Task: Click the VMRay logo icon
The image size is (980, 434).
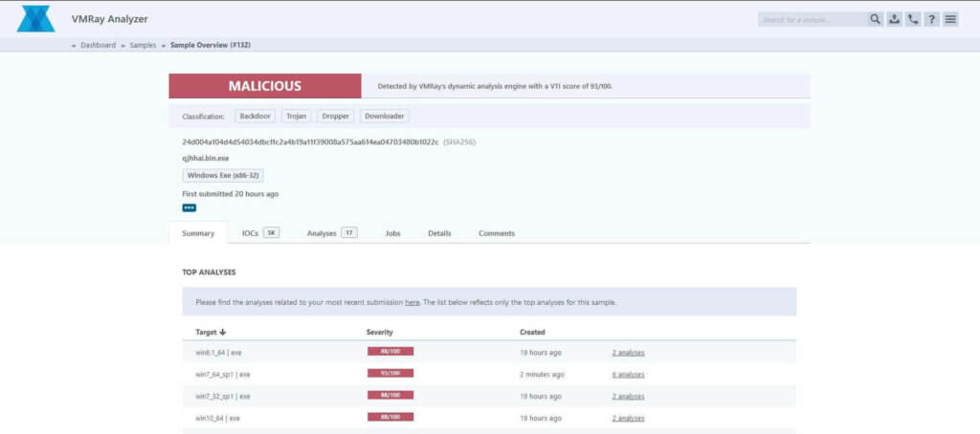Action: [x=35, y=19]
